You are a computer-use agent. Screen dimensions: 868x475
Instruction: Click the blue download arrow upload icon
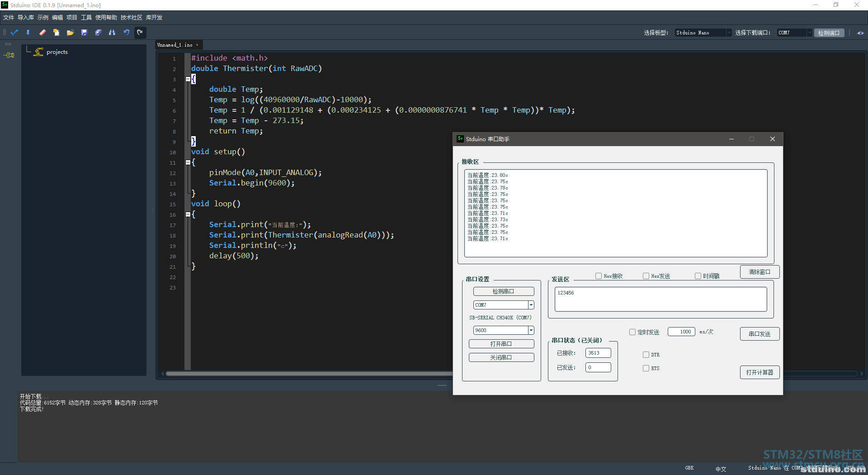pyautogui.click(x=28, y=33)
